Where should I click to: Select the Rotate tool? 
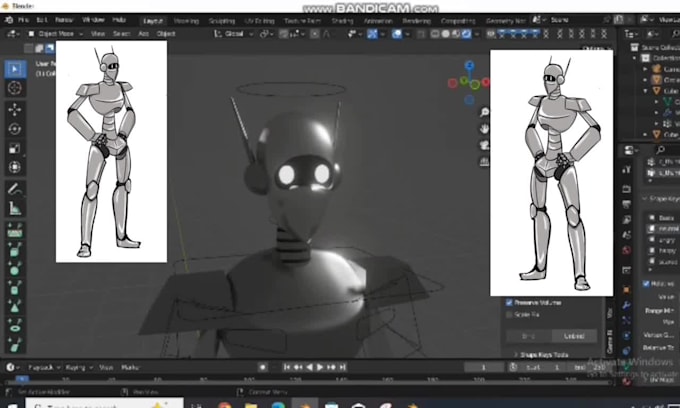[x=15, y=129]
